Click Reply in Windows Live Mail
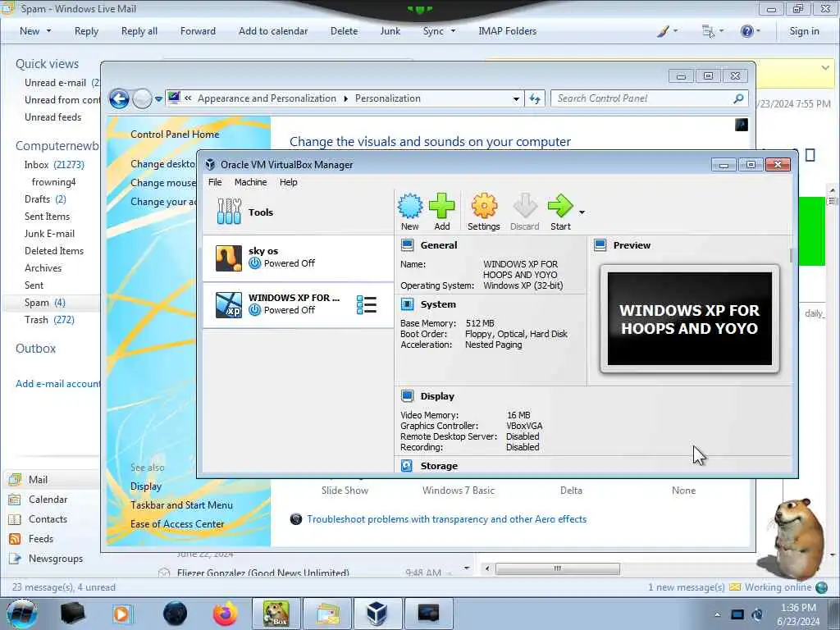Image resolution: width=840 pixels, height=630 pixels. [x=86, y=31]
